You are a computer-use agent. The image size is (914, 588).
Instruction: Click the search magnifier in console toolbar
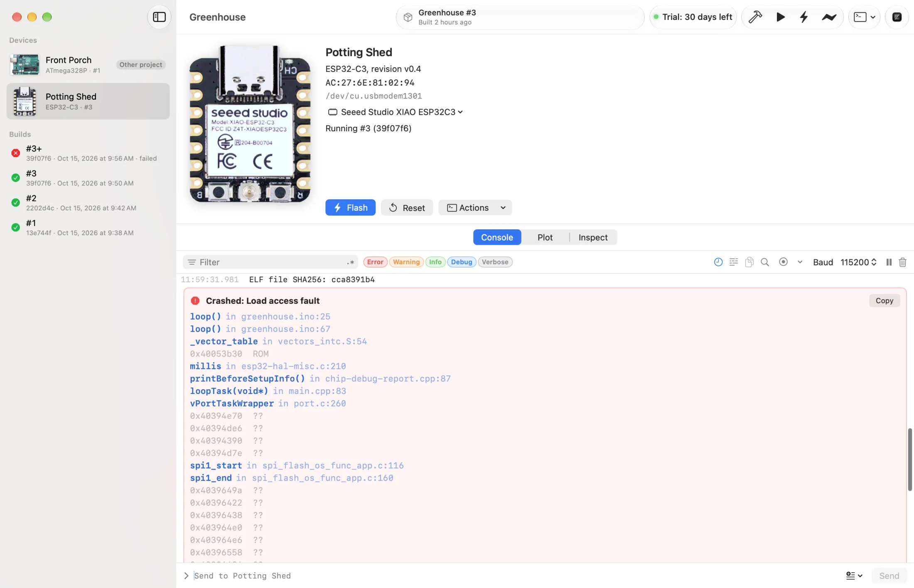765,262
